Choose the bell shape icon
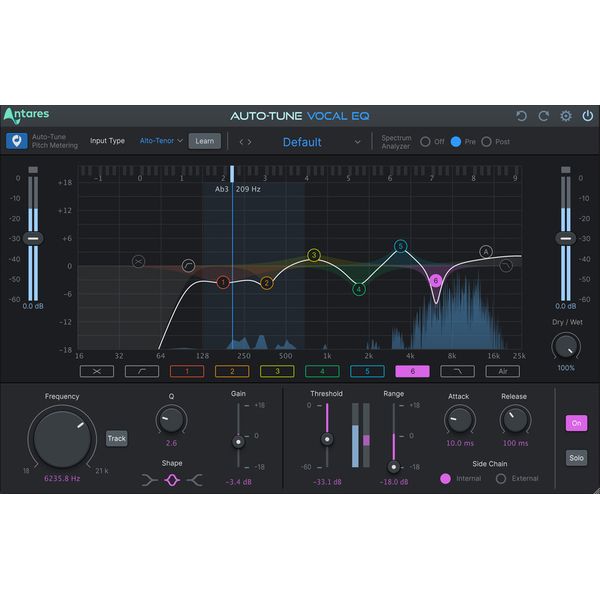The height and width of the screenshot is (600, 600). click(172, 480)
